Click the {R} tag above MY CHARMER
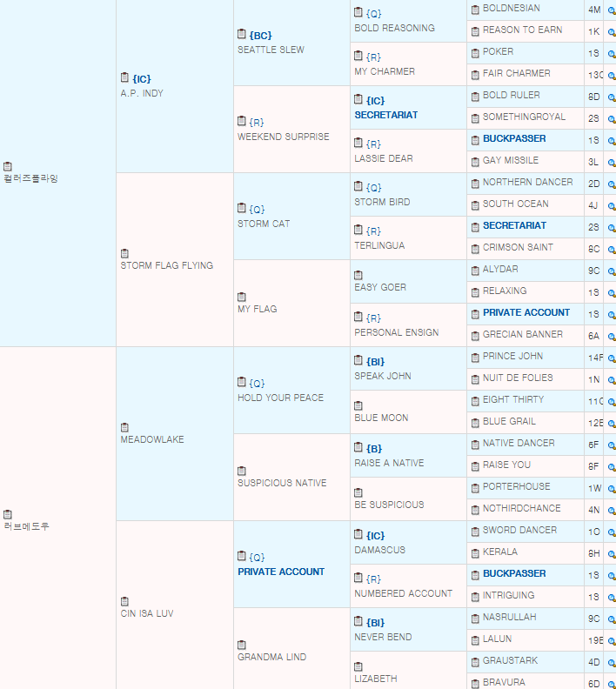Viewport: 616px width, 689px height. pyautogui.click(x=373, y=57)
